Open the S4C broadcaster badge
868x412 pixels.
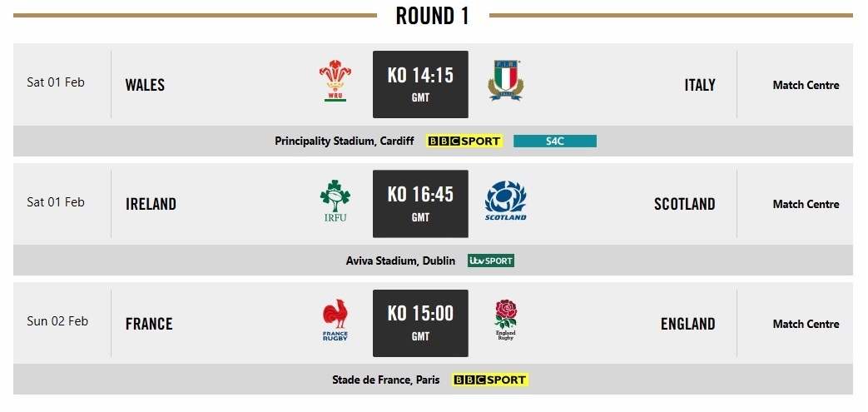coord(555,141)
